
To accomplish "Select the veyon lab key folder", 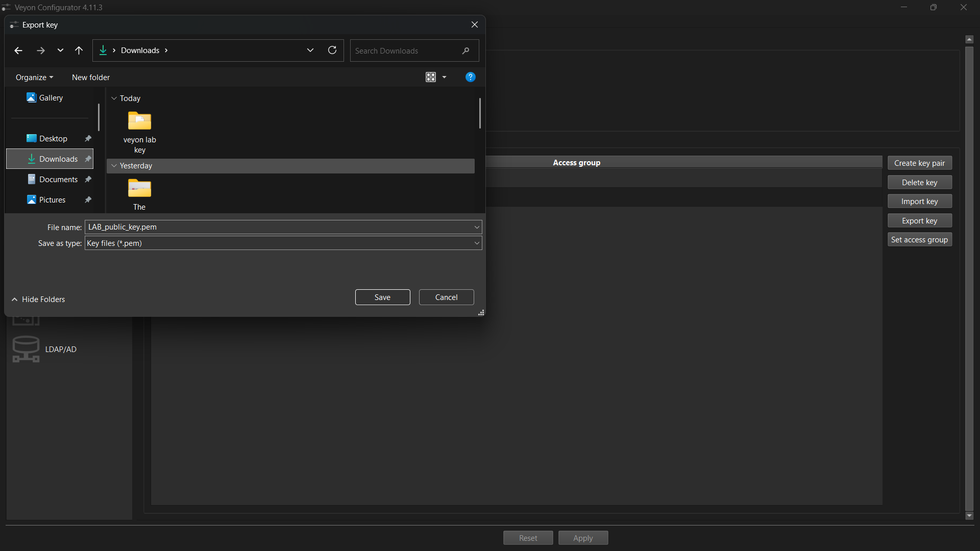I will [139, 133].
